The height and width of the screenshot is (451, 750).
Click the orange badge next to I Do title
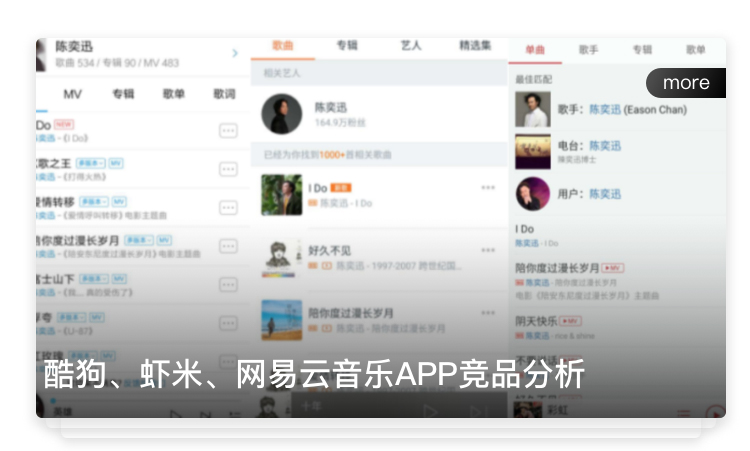click(x=341, y=188)
